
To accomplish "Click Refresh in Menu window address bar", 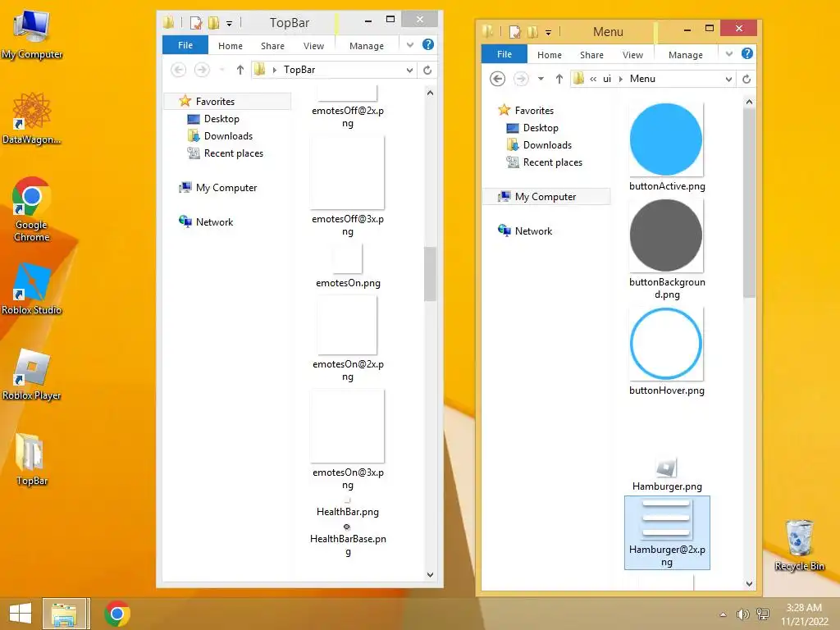I will (x=746, y=80).
